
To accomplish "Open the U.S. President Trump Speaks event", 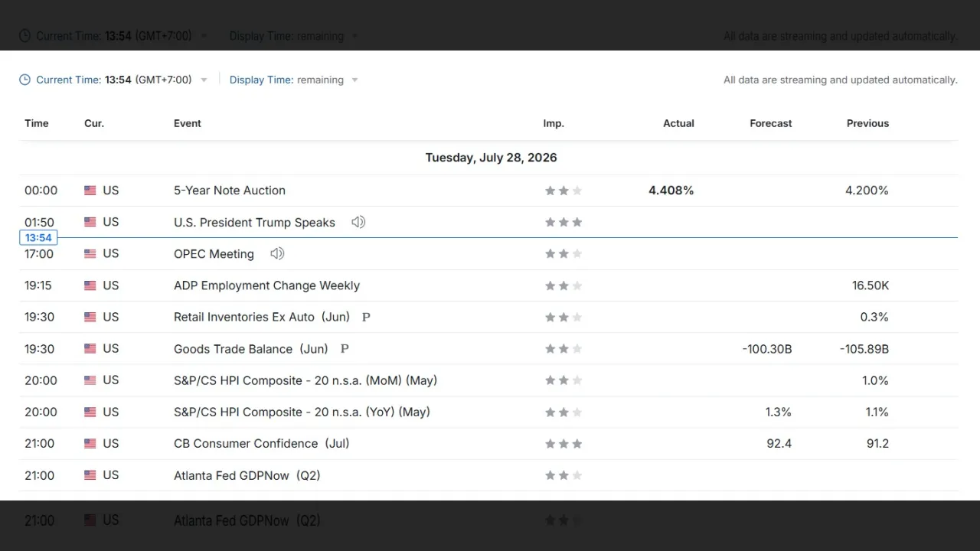I will (x=254, y=223).
